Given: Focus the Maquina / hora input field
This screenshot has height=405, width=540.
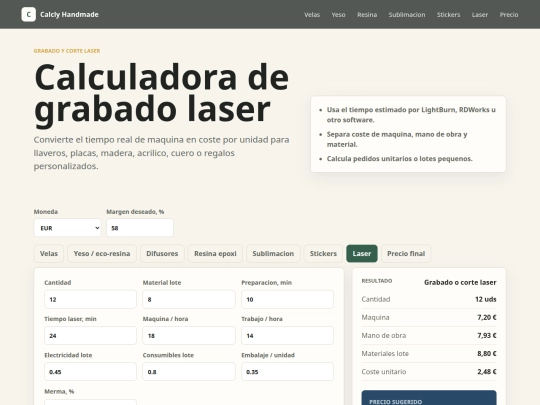Looking at the screenshot, I should (x=189, y=335).
